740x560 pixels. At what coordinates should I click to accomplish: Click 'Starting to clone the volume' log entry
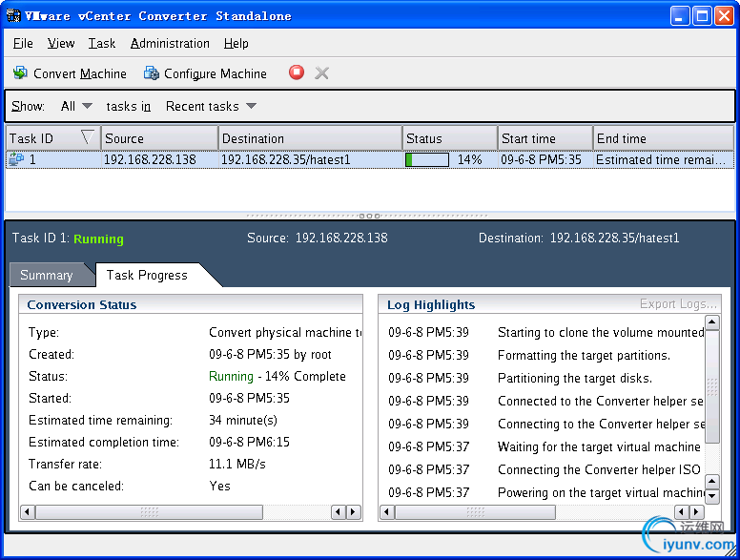tap(601, 332)
